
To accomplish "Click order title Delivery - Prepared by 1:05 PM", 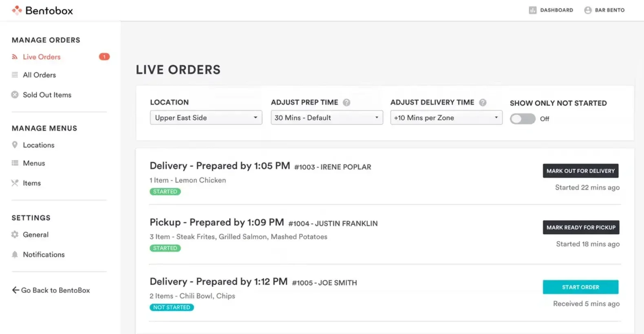I will [220, 166].
